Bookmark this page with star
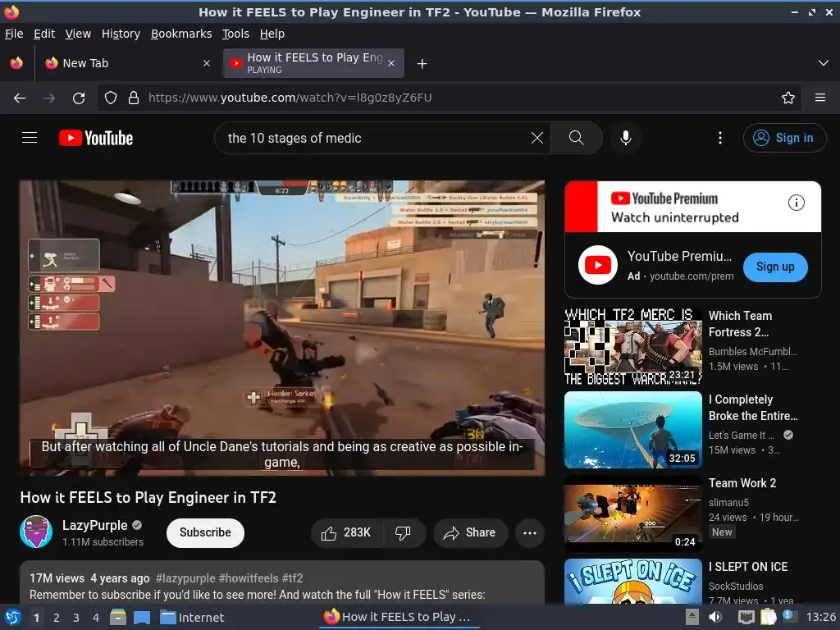840x630 pixels. [x=788, y=98]
